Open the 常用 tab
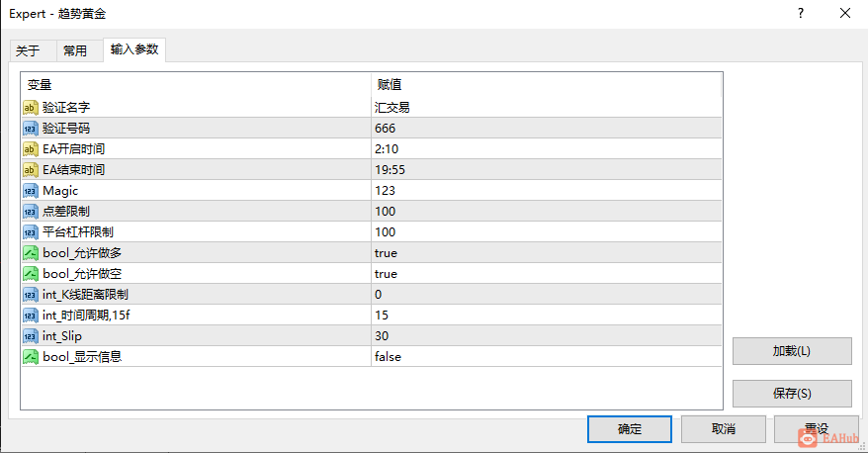 pos(75,51)
